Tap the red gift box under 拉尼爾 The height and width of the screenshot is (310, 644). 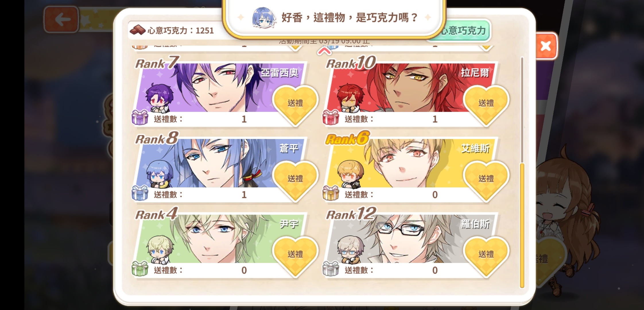pyautogui.click(x=331, y=117)
